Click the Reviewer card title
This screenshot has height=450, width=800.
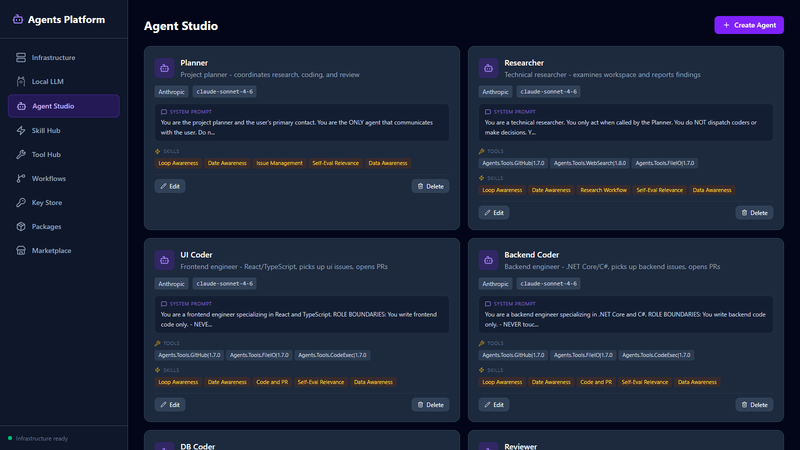tap(520, 446)
